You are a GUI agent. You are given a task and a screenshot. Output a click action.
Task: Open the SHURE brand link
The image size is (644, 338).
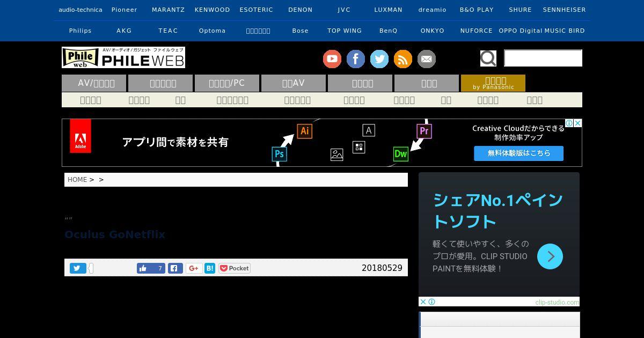tap(521, 10)
